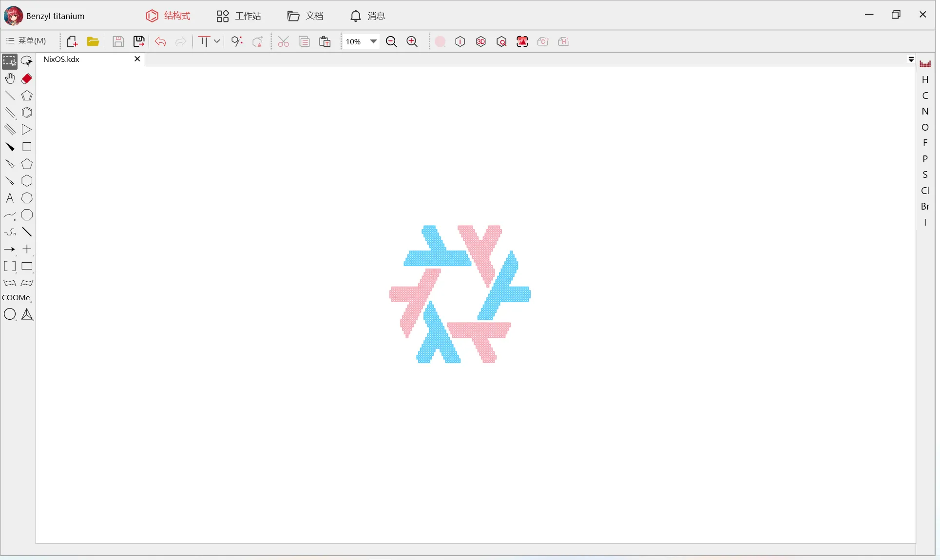Select the Eraser tool

click(27, 78)
